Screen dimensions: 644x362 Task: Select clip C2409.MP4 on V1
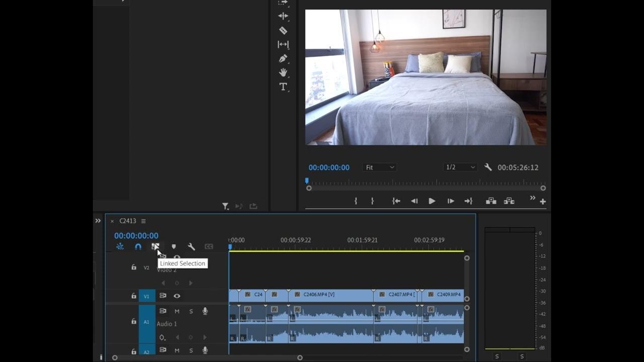tap(443, 296)
